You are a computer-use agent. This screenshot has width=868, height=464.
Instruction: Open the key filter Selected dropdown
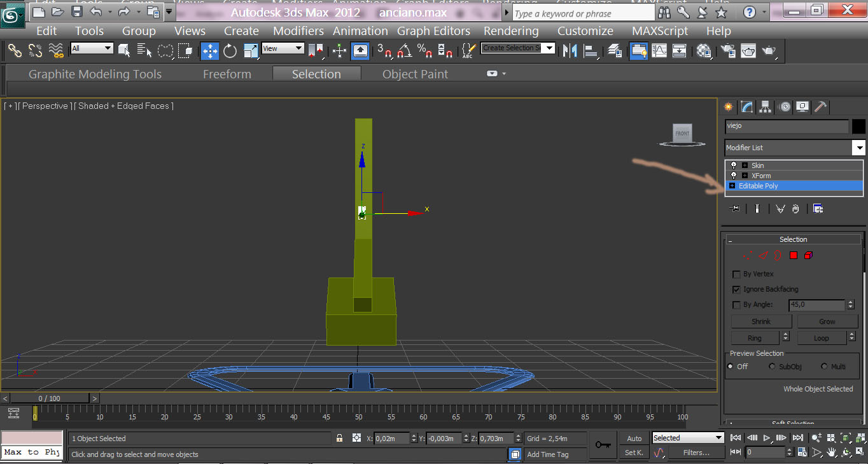point(688,438)
